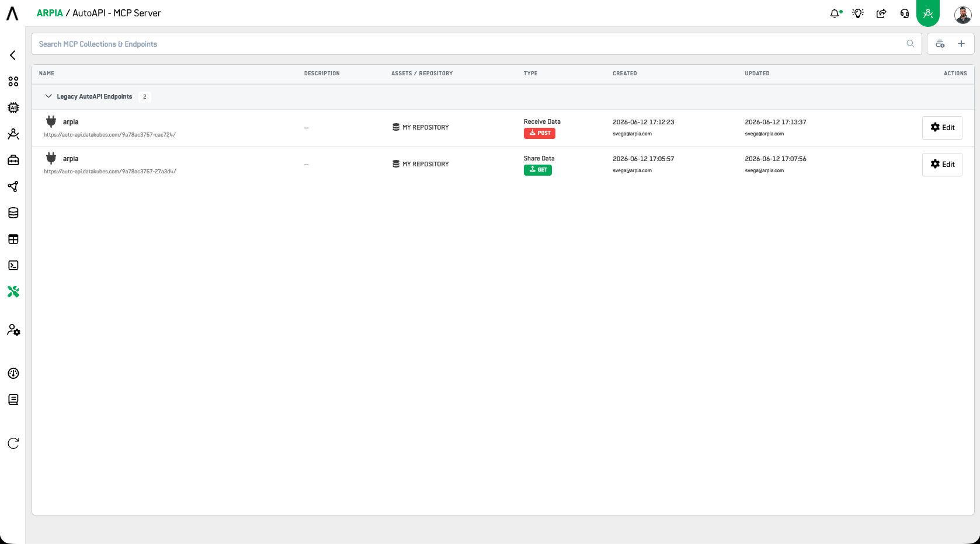
Task: Open the node graph icon in sidebar
Action: coord(13,187)
